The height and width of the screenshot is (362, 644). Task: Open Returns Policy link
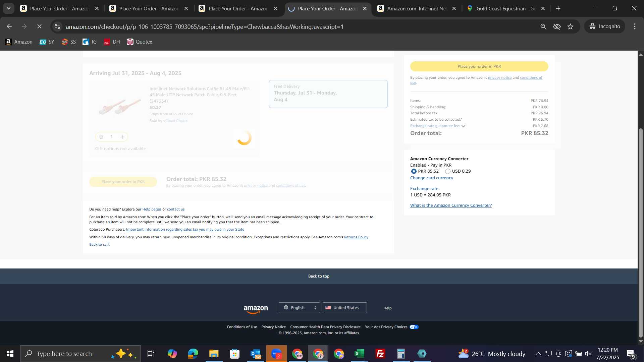pyautogui.click(x=356, y=237)
